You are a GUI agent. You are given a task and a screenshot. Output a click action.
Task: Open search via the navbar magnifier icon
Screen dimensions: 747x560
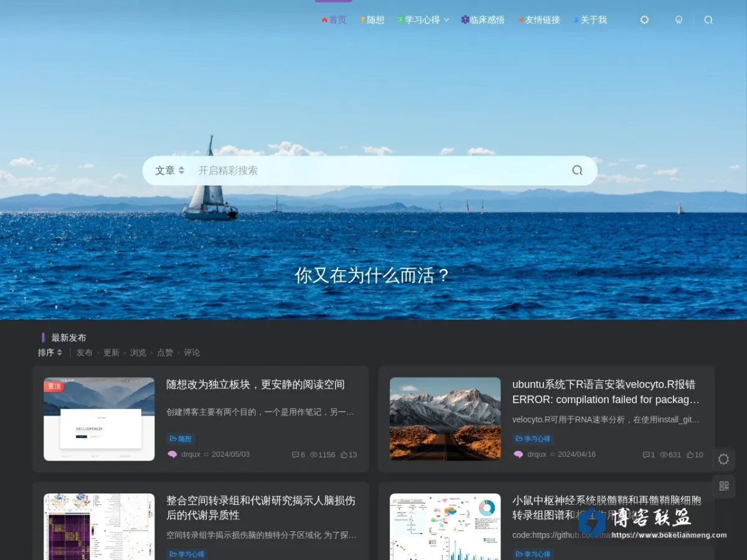click(708, 20)
